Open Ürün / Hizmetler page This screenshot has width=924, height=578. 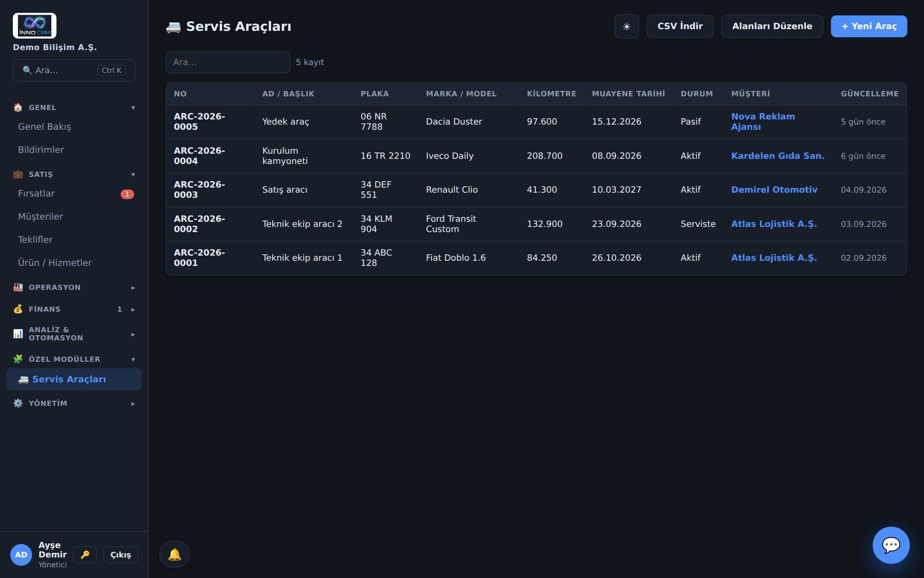click(74, 263)
